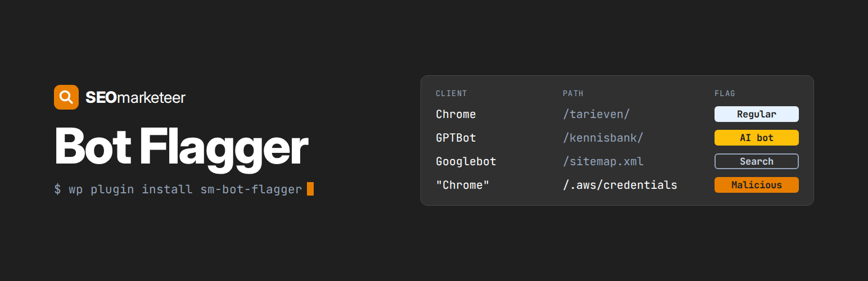Click the /kennisbank/ path
This screenshot has width=868, height=281.
tap(603, 138)
